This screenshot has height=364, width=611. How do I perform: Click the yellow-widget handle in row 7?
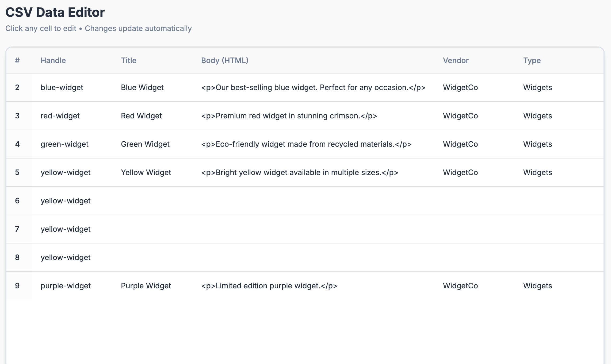click(x=66, y=229)
